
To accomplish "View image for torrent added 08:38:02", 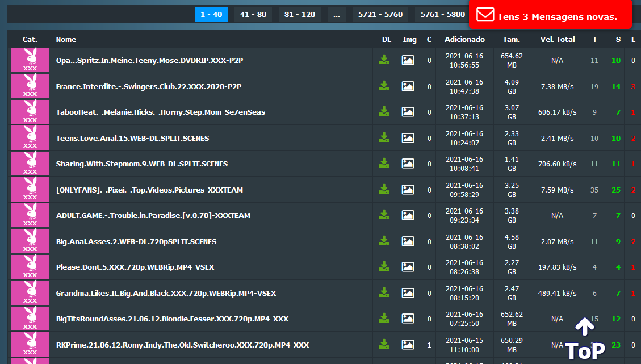I will (x=408, y=241).
